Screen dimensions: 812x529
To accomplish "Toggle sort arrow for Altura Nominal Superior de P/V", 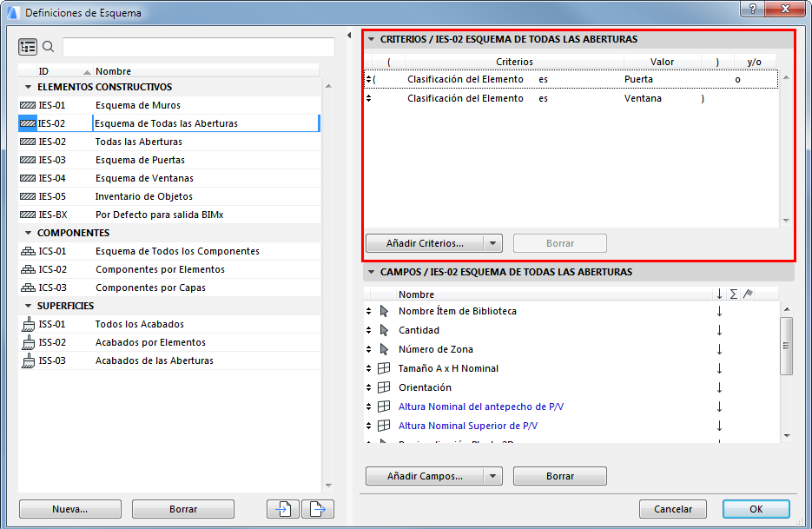I will point(719,426).
